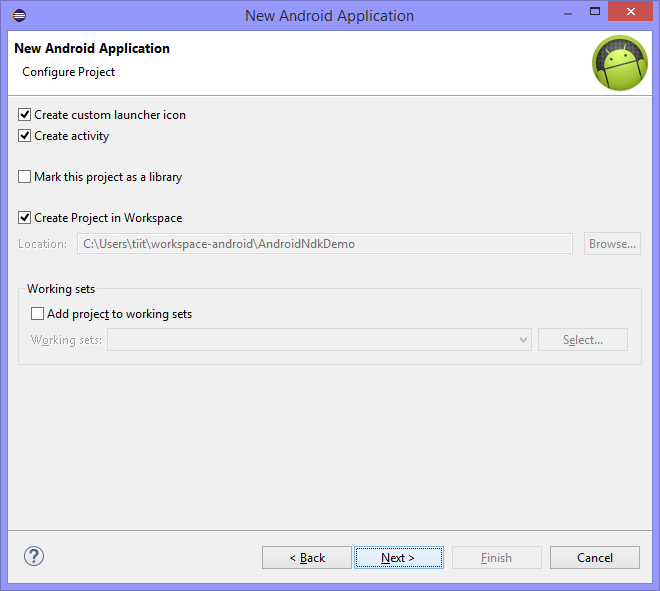Open help with the question mark icon
This screenshot has width=660, height=591.
[34, 557]
